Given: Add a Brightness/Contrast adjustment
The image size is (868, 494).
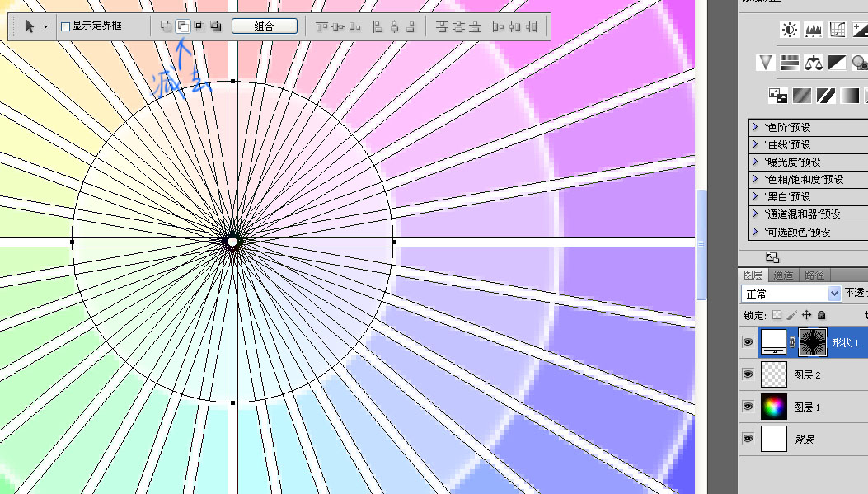Looking at the screenshot, I should [x=790, y=30].
